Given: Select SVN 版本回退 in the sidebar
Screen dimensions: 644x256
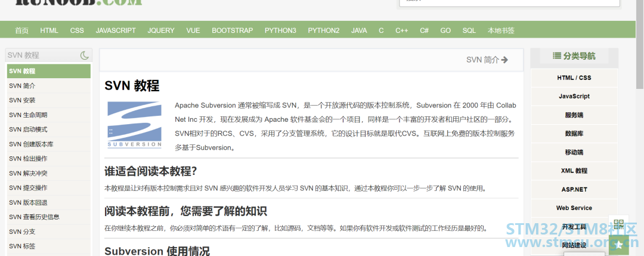Looking at the screenshot, I should (49, 202).
